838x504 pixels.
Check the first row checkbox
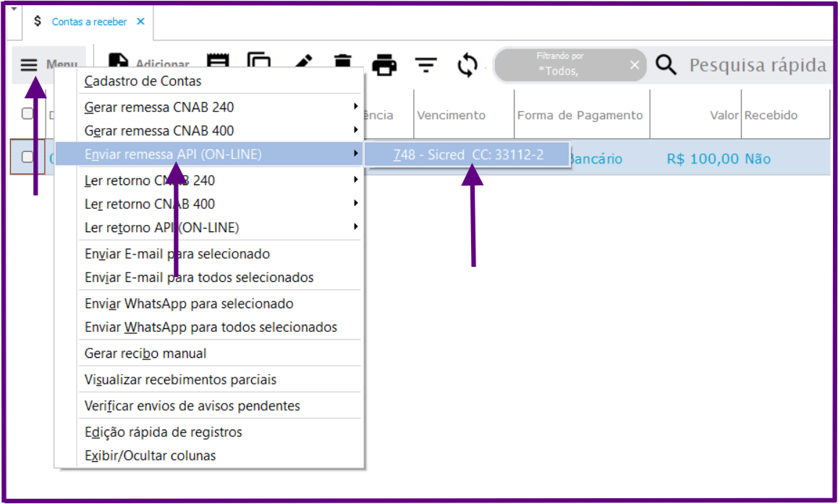point(27,157)
